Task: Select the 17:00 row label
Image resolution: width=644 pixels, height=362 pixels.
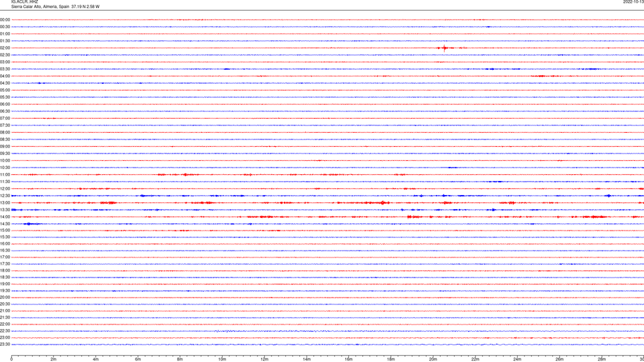Action: [x=5, y=257]
